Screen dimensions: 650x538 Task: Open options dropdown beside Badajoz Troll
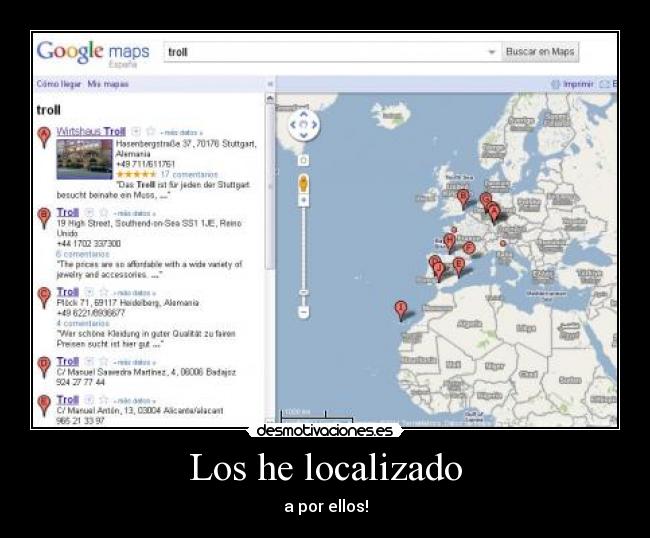[x=89, y=361]
